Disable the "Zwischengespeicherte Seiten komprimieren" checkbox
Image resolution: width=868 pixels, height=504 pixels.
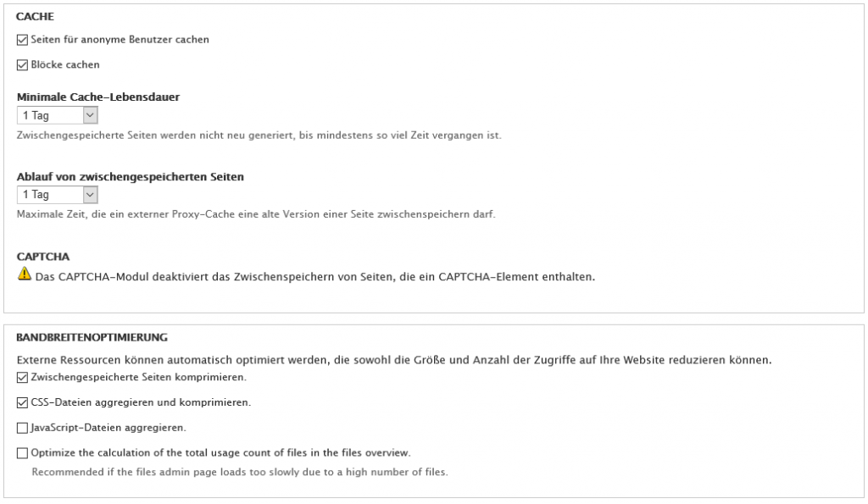(x=22, y=377)
